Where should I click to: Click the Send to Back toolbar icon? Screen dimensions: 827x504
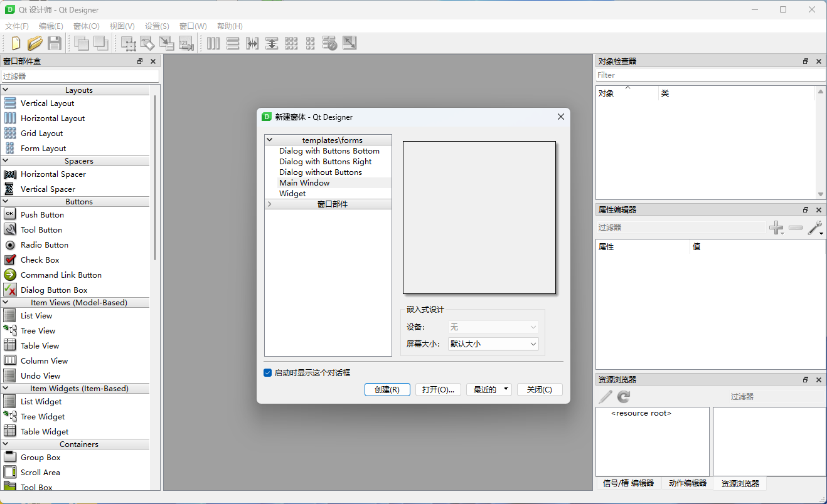pos(82,43)
